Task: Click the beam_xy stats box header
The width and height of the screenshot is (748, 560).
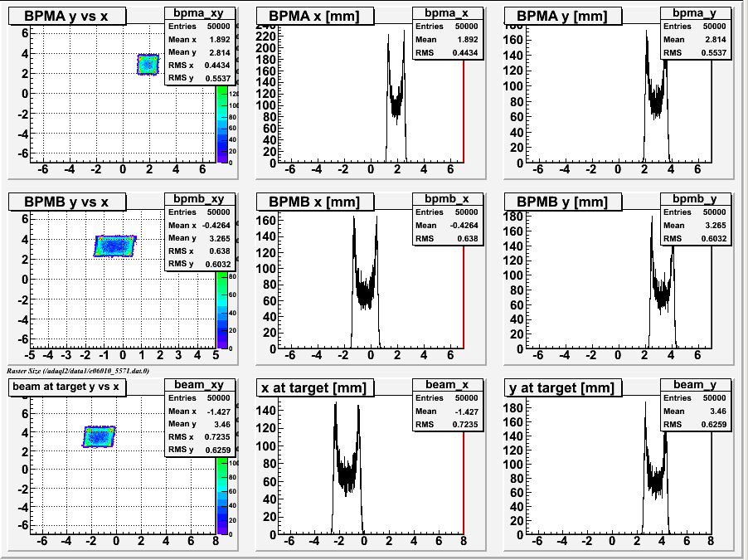Action: [200, 385]
